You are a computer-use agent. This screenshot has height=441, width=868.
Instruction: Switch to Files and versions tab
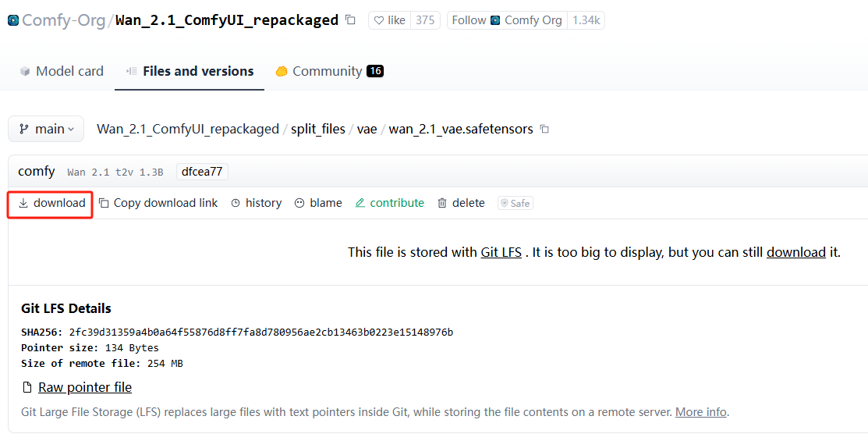point(190,71)
